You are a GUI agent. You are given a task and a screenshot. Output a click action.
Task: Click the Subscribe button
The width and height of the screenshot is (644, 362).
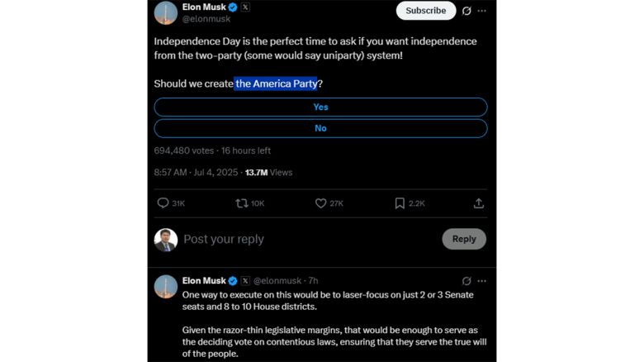(426, 11)
